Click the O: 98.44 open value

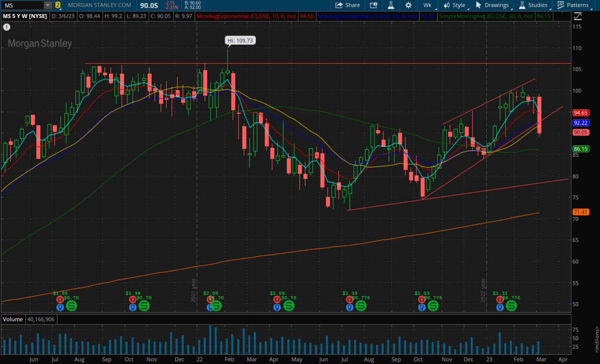89,16
